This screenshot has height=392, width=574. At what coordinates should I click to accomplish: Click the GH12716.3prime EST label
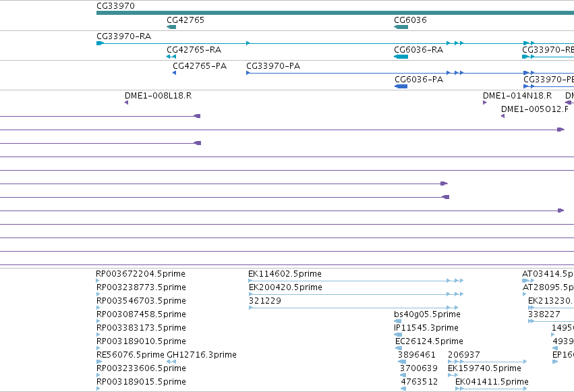pyautogui.click(x=202, y=355)
